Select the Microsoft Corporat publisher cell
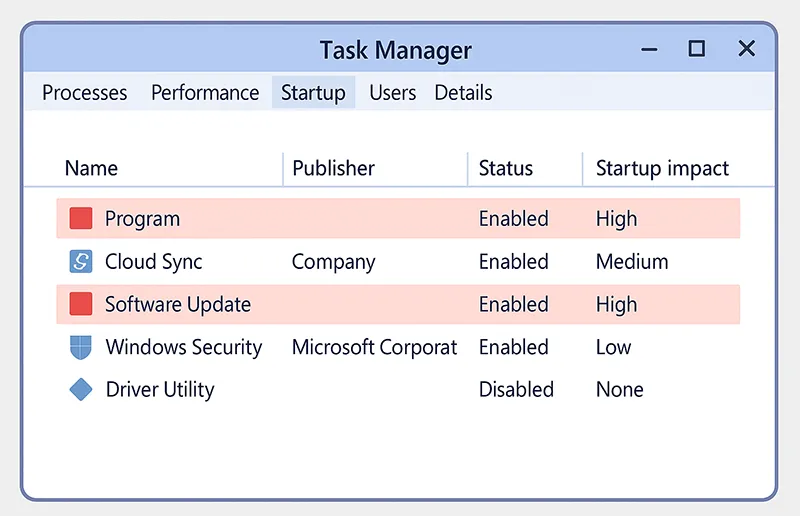The width and height of the screenshot is (800, 516). 374,347
